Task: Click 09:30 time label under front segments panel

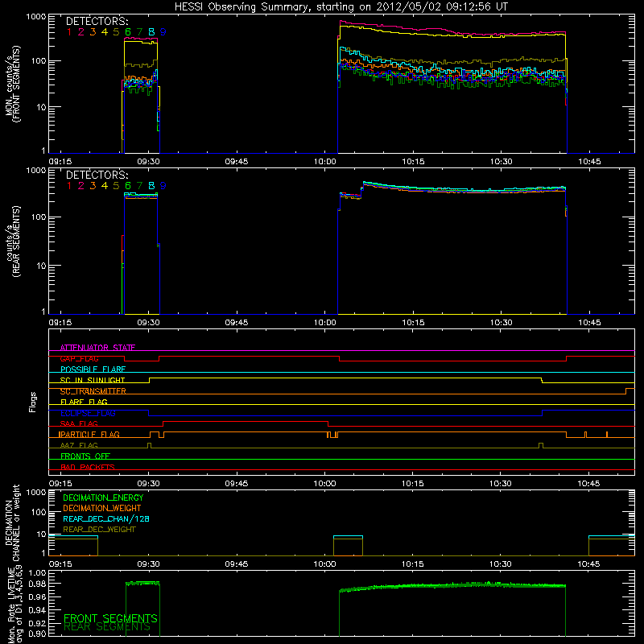Action: pos(148,162)
